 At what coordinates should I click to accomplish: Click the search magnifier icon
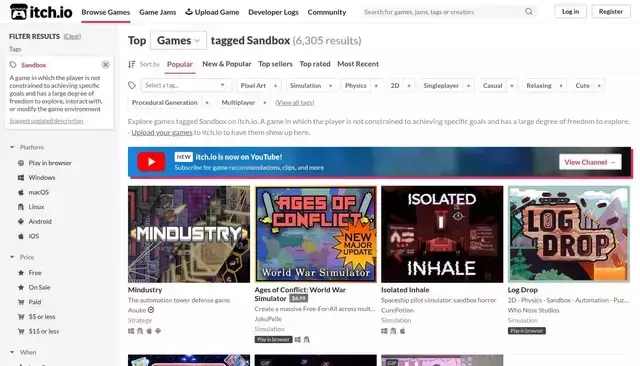[x=529, y=12]
